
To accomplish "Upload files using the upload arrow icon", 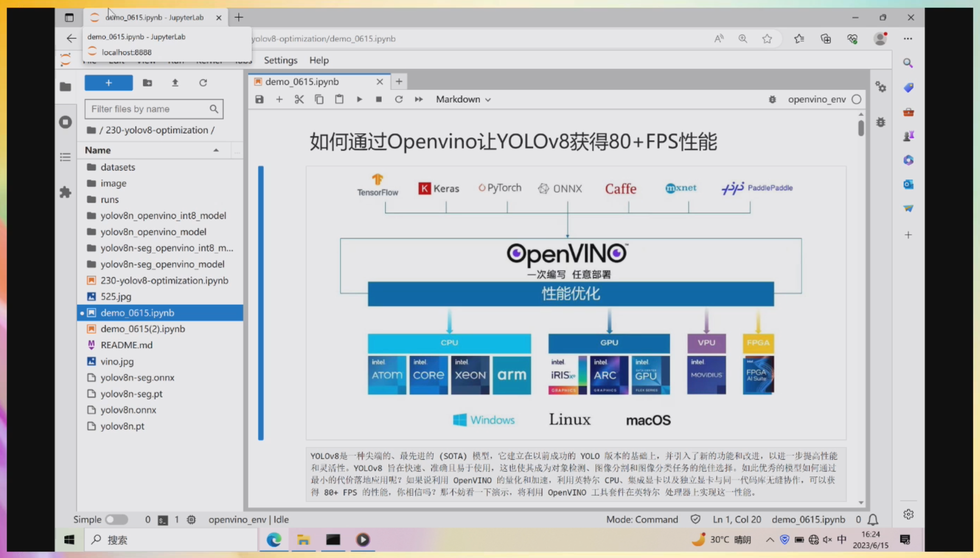I will tap(175, 83).
